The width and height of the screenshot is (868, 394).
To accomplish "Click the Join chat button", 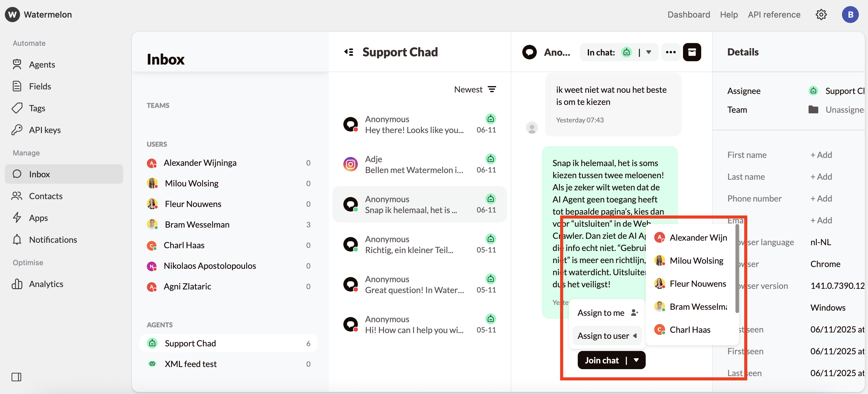I will [x=601, y=360].
